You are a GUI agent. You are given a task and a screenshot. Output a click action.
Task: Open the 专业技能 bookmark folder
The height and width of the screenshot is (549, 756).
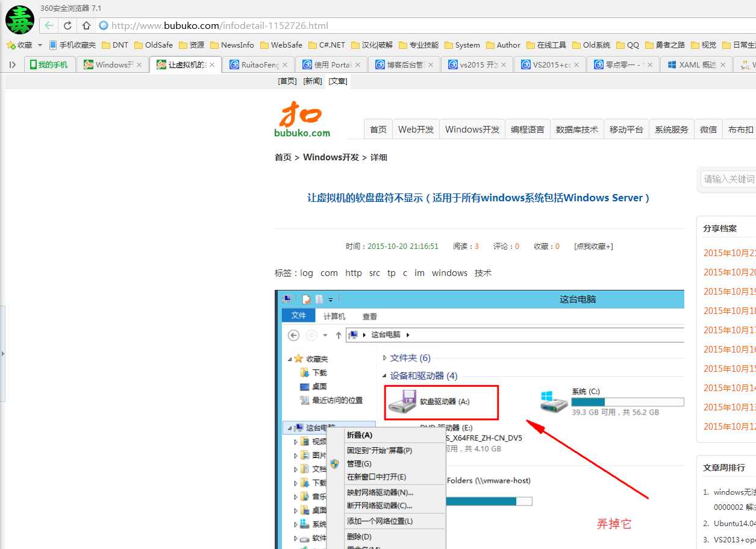419,45
